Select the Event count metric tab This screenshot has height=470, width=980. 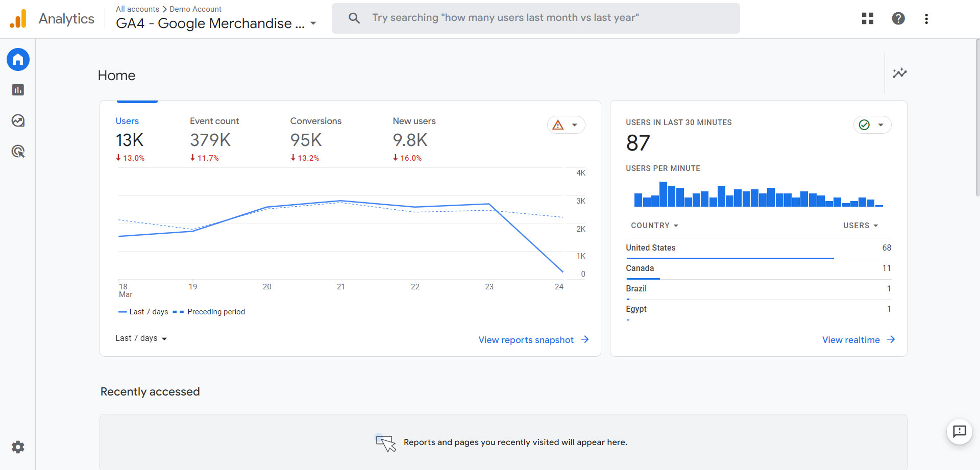pos(214,139)
